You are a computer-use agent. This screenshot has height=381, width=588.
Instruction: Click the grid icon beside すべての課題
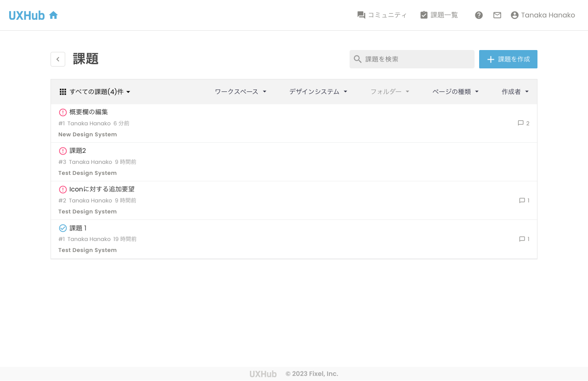tap(63, 91)
